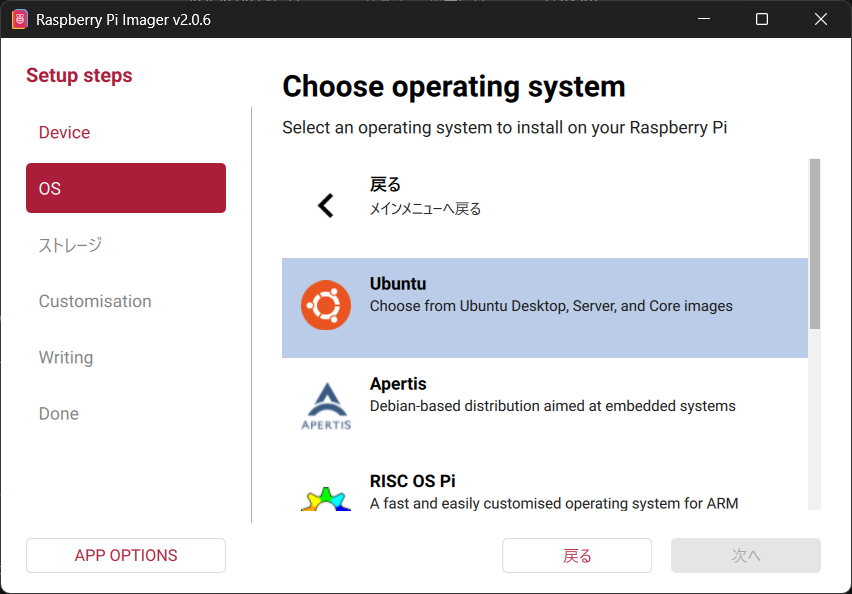The width and height of the screenshot is (852, 594).
Task: Minimize the Raspberry Pi Imager window
Action: click(705, 19)
